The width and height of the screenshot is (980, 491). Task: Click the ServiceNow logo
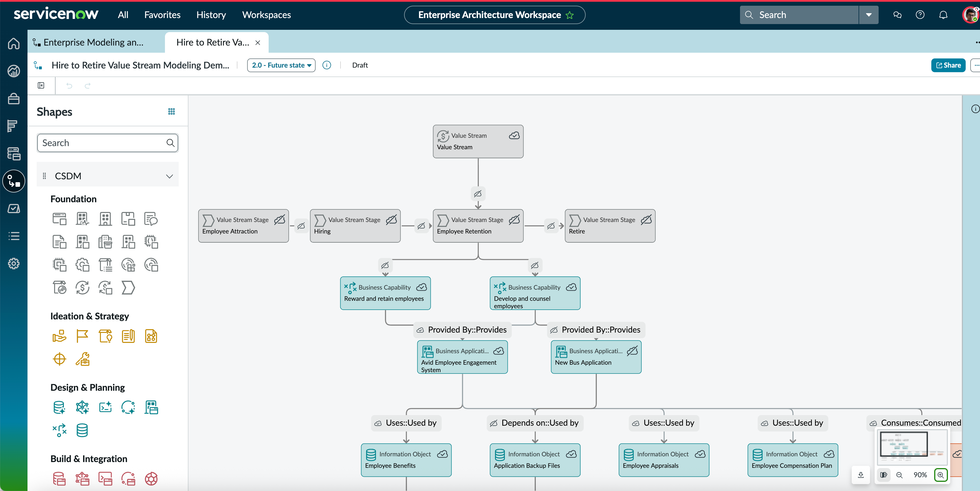56,14
